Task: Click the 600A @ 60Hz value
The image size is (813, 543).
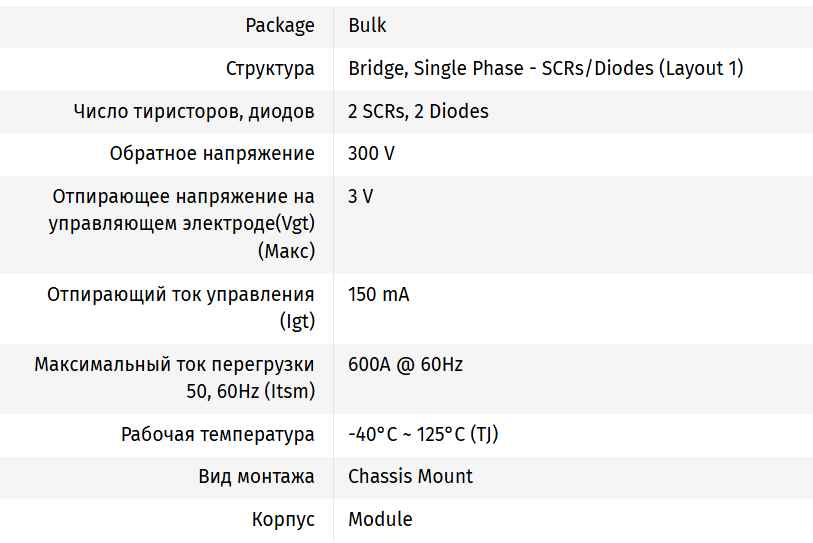Action: [405, 365]
